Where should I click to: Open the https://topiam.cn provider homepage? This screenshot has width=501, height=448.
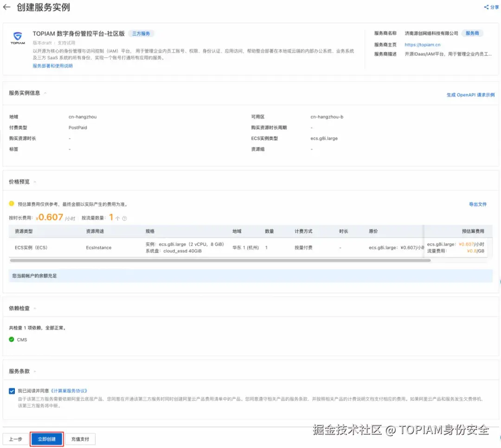tap(422, 45)
